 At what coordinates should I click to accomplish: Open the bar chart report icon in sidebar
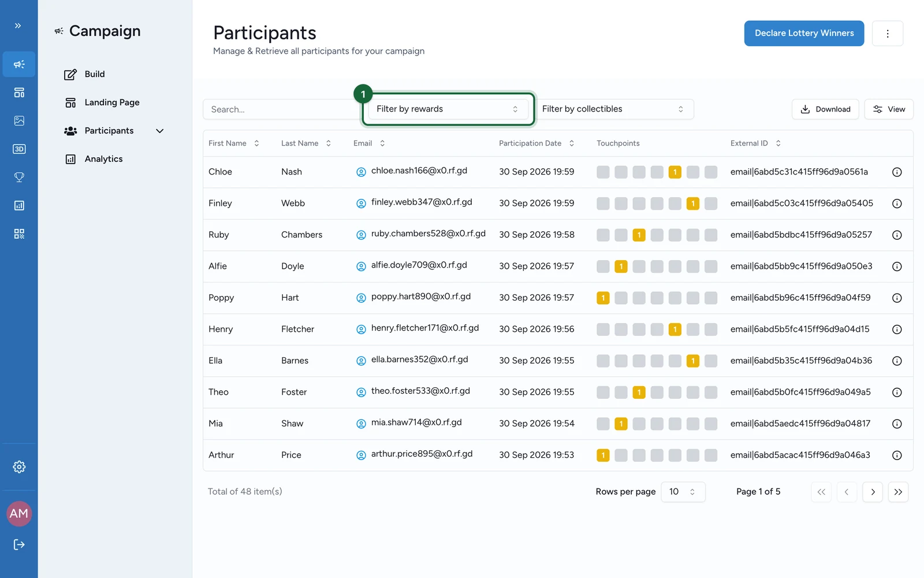19,206
